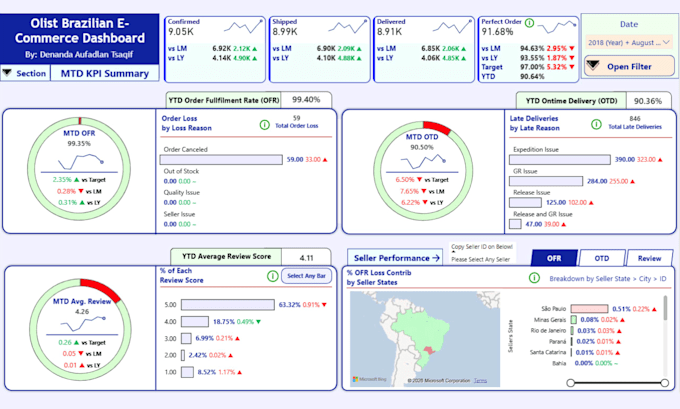Click Total Late Deliveries label
Viewport: 680px width, 409px height.
coord(635,127)
